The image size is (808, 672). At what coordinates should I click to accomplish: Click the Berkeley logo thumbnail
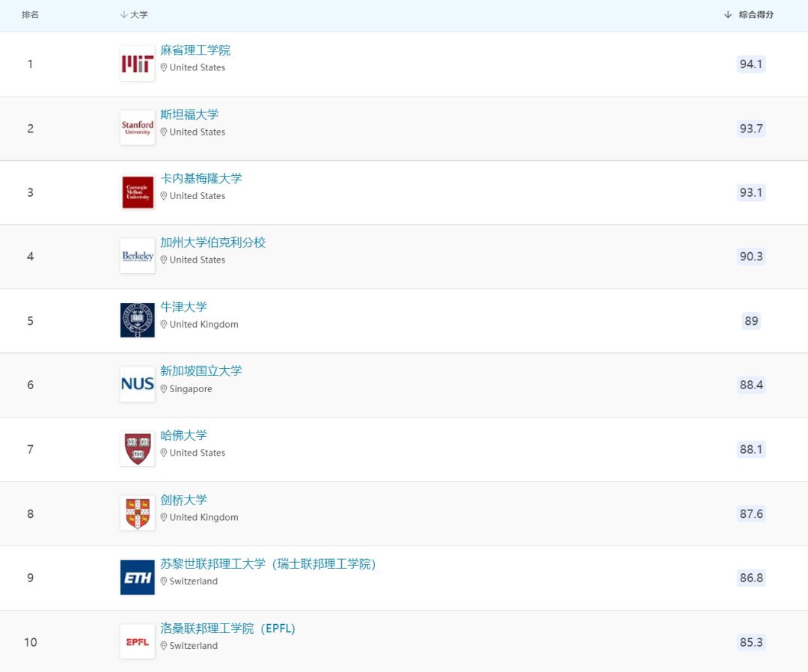[137, 257]
